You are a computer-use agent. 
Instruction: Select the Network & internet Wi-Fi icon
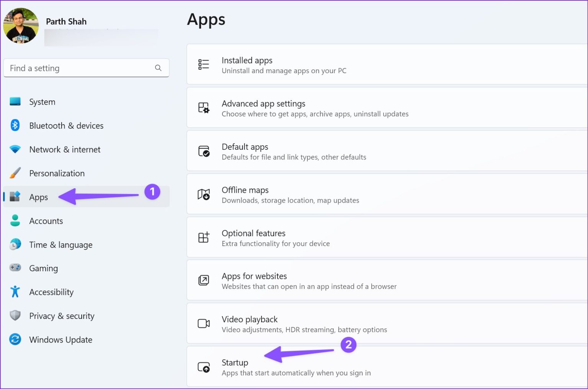point(15,149)
